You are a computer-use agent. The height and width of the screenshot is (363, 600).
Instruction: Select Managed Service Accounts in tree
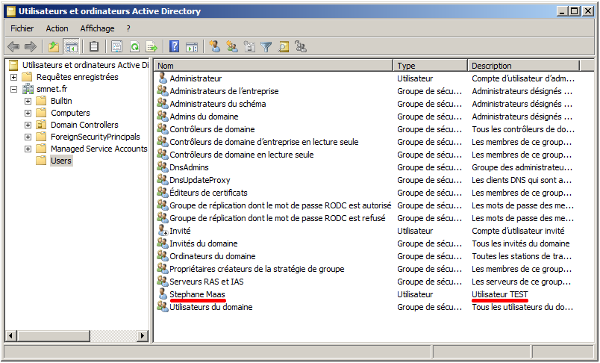pos(99,149)
